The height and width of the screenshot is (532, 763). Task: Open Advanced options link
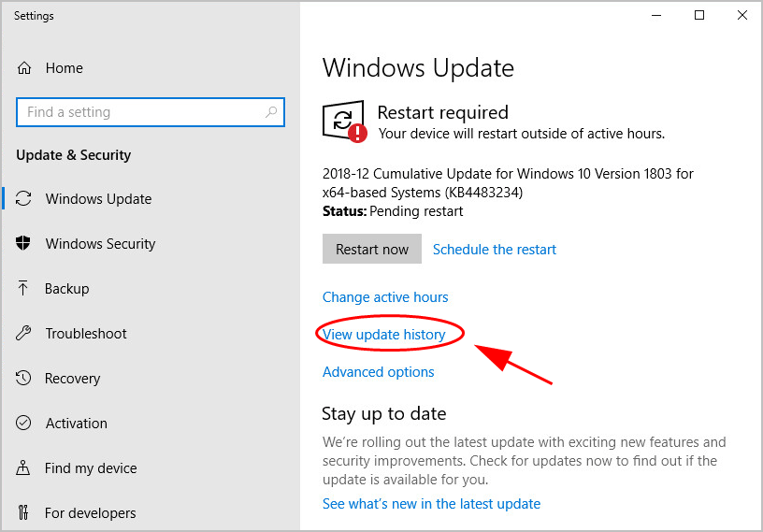[379, 372]
